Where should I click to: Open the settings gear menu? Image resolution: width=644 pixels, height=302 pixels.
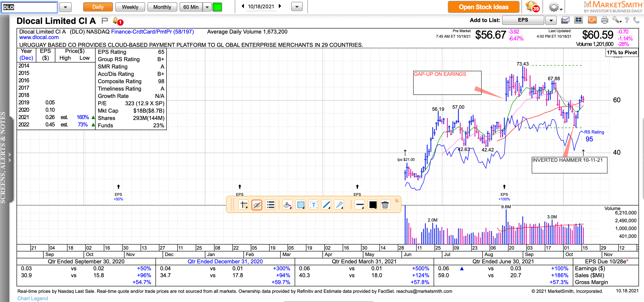coord(555,7)
